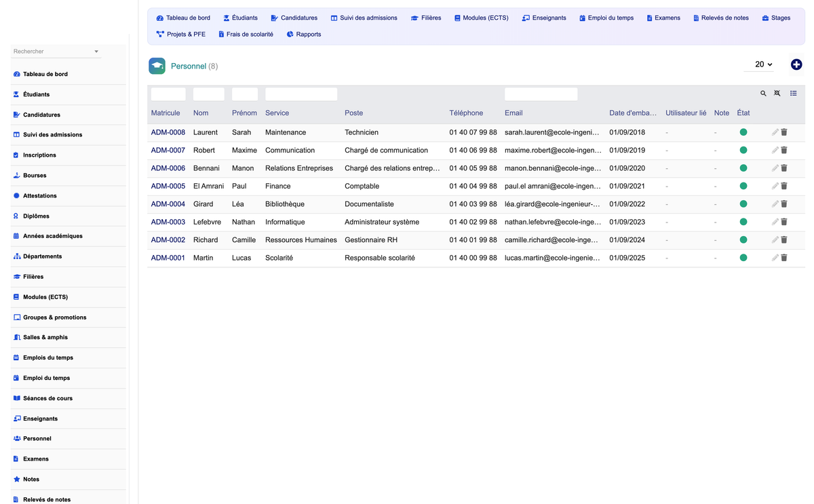Edit pencil icon for Manon Bennani row
The height and width of the screenshot is (504, 814).
pos(775,168)
